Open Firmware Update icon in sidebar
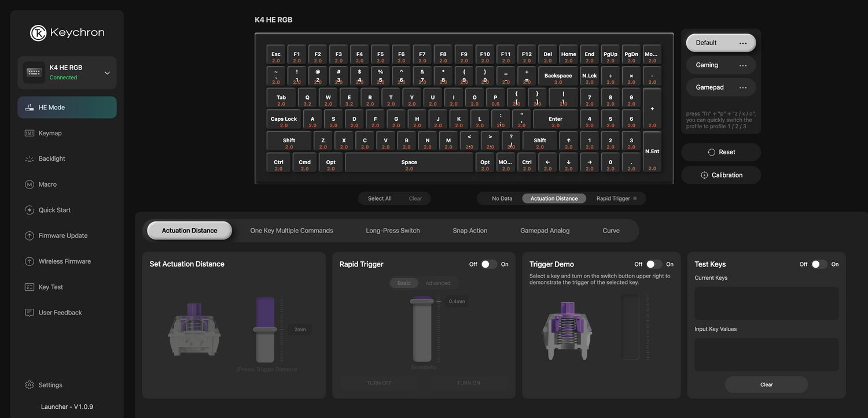This screenshot has height=418, width=868. point(30,236)
